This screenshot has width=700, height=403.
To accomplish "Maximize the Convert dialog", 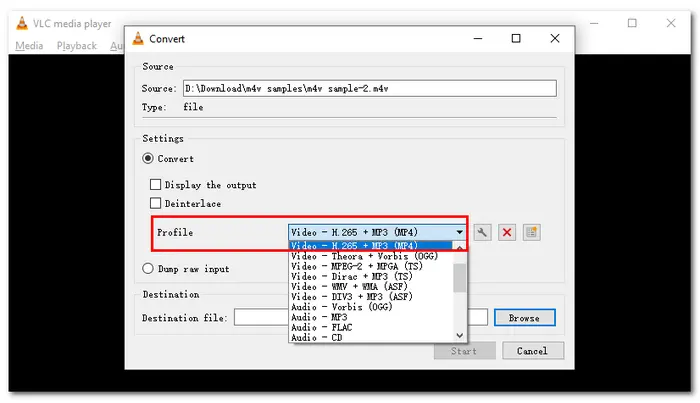I will [x=516, y=38].
